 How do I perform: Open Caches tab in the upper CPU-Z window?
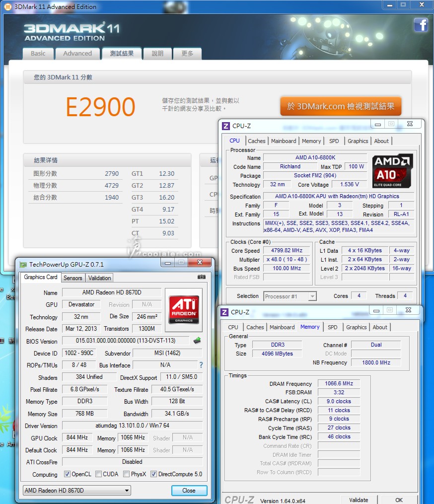tap(257, 141)
